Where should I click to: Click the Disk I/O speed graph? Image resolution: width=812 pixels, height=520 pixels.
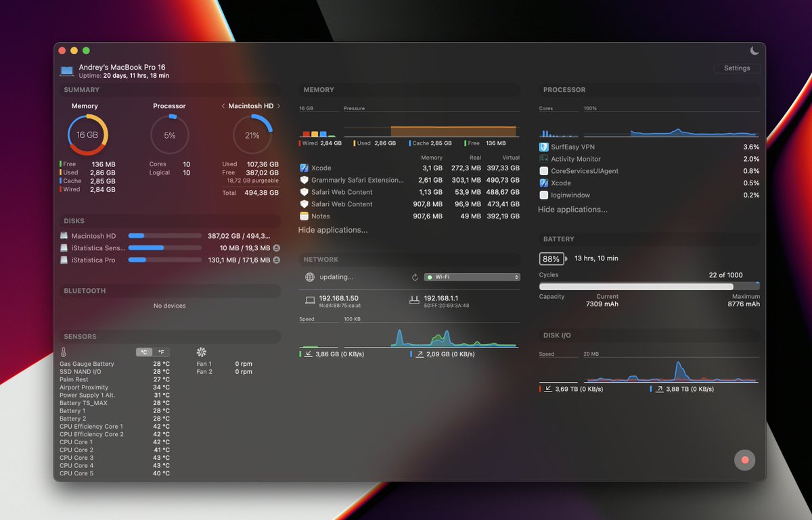[x=671, y=369]
